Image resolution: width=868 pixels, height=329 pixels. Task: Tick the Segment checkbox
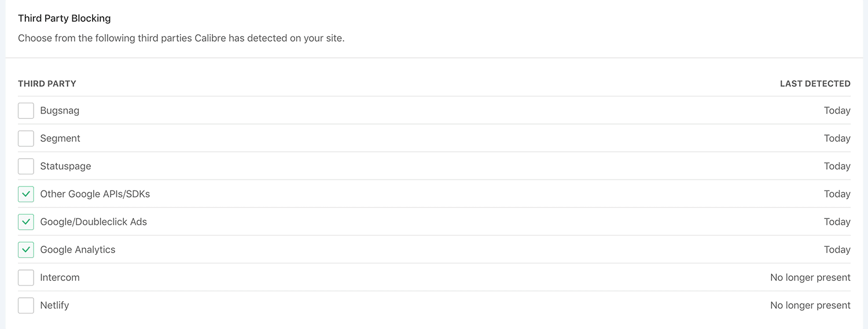(26, 138)
